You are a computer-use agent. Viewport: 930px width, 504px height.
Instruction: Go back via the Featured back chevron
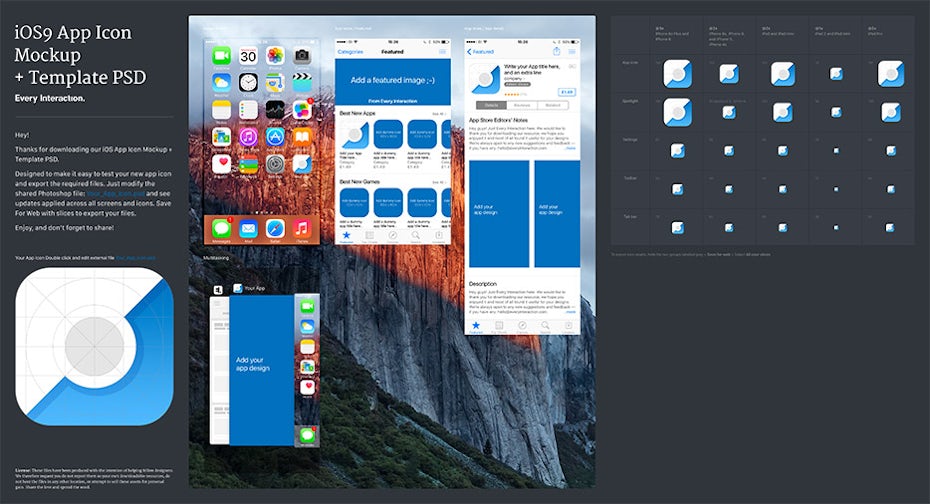pyautogui.click(x=470, y=51)
